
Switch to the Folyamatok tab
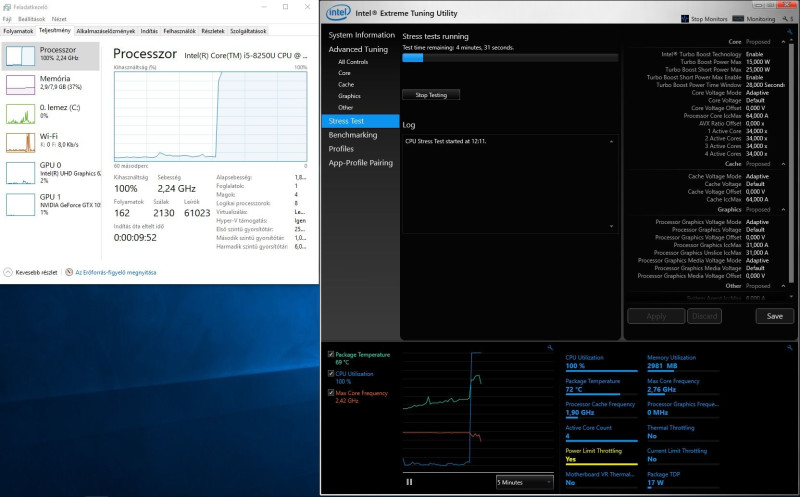(18, 31)
